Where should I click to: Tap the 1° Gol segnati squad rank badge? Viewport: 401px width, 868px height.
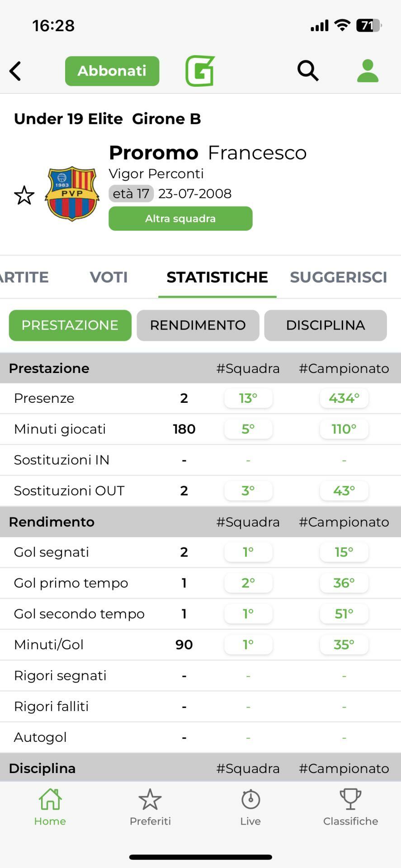248,552
